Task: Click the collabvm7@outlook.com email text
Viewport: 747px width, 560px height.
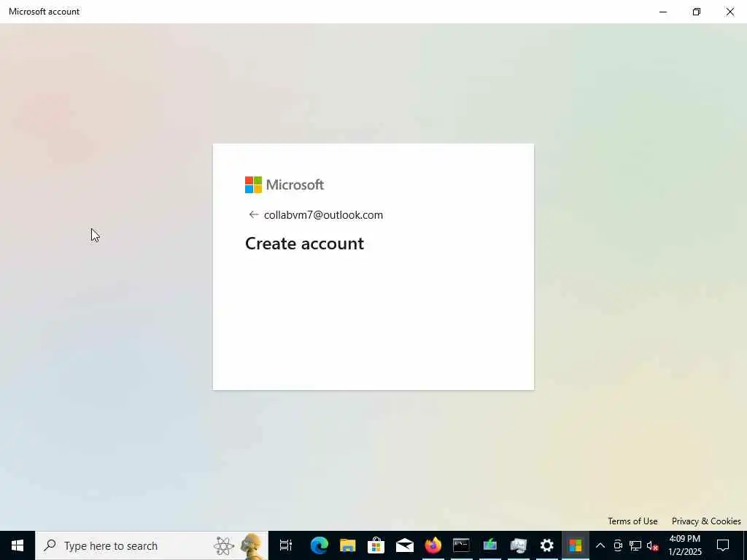Action: (x=323, y=215)
